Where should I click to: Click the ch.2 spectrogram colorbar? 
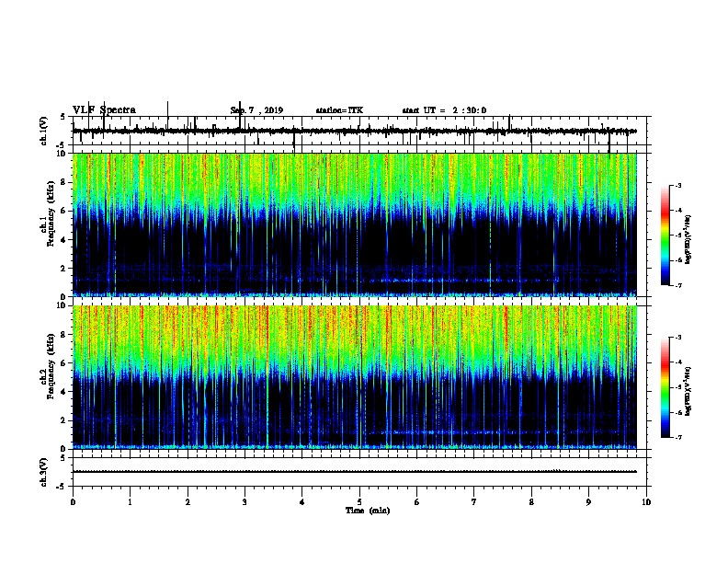[x=665, y=387]
